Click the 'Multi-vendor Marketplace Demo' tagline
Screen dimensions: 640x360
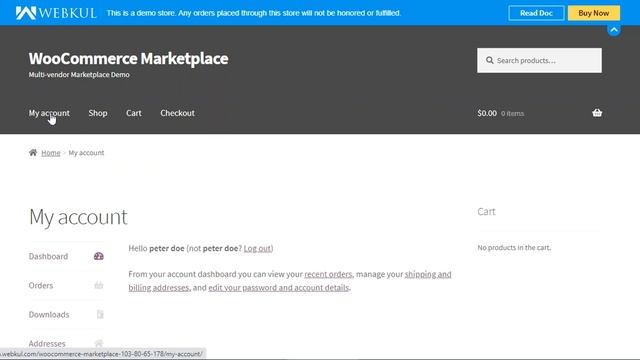click(79, 75)
